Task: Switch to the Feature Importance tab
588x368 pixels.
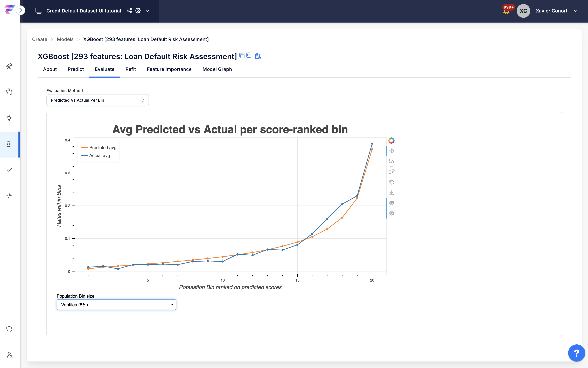Action: 169,69
